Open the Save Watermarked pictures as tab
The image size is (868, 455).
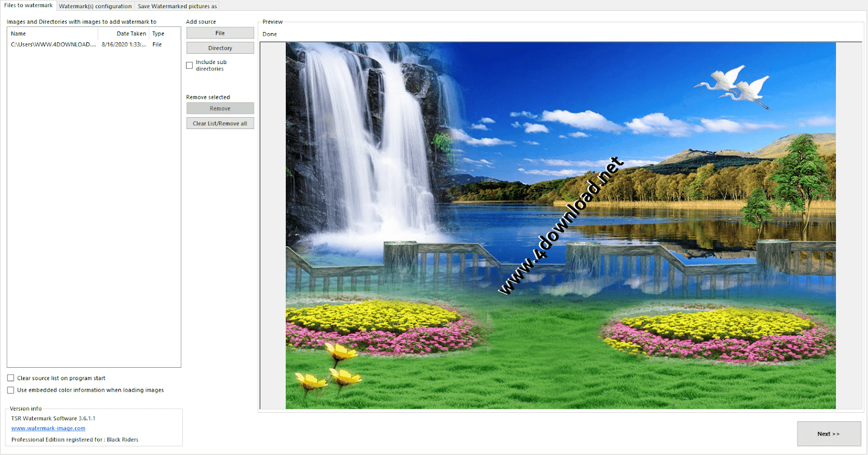(177, 6)
